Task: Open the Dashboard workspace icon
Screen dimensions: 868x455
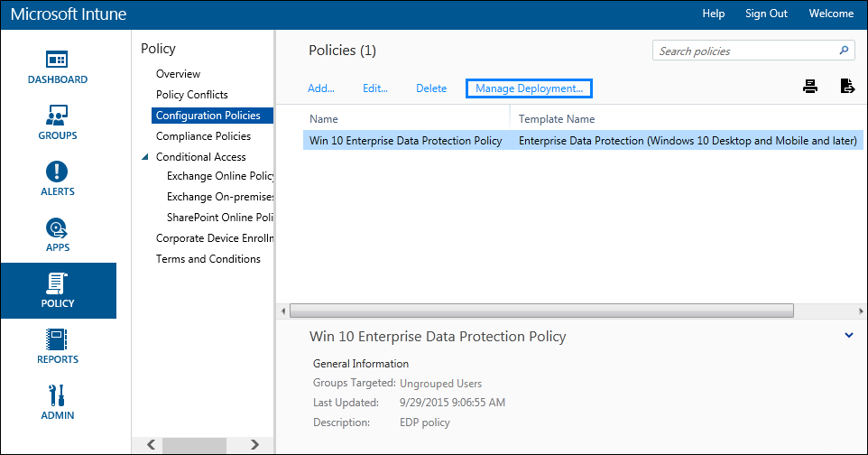Action: point(58,60)
